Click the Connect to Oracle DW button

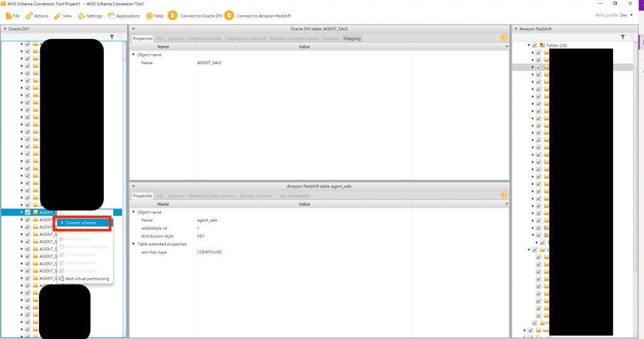(x=196, y=16)
